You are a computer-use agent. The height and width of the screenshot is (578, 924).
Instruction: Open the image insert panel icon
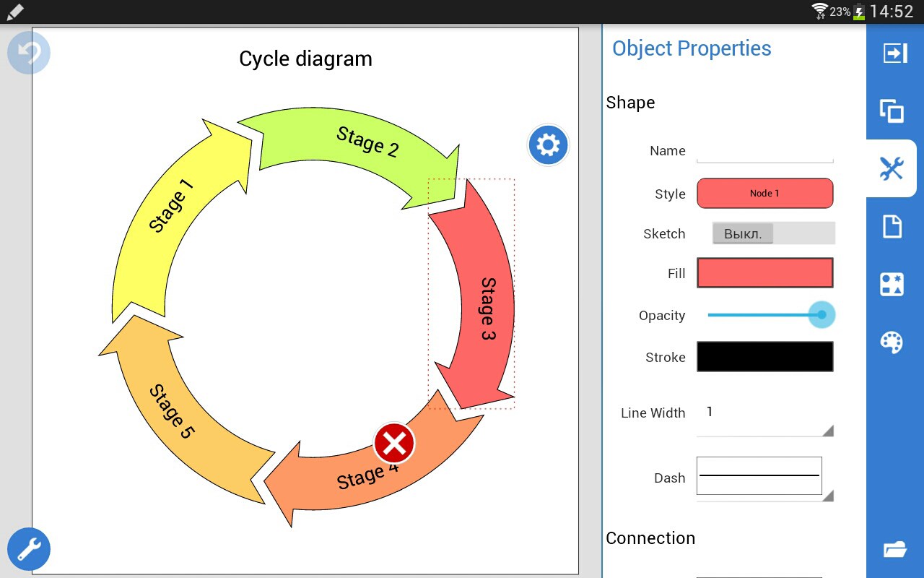click(x=892, y=284)
